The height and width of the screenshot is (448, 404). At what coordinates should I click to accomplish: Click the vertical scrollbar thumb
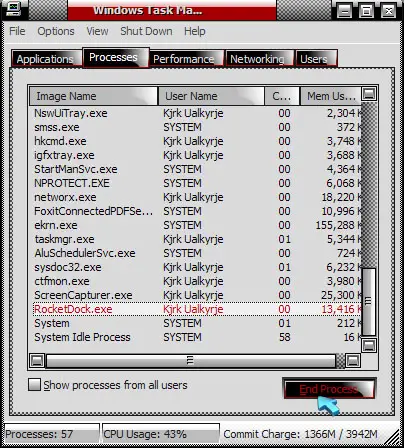pyautogui.click(x=369, y=301)
